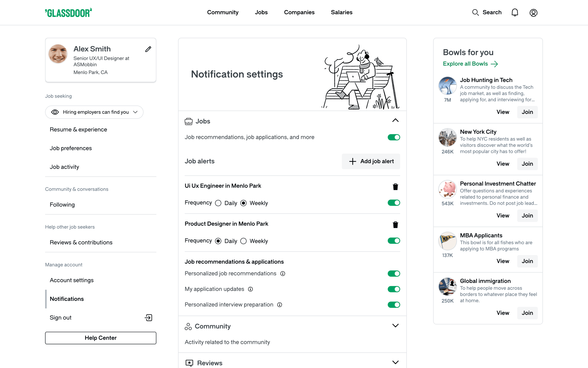Go to Resume & experience
This screenshot has height=368, width=588.
pos(78,130)
